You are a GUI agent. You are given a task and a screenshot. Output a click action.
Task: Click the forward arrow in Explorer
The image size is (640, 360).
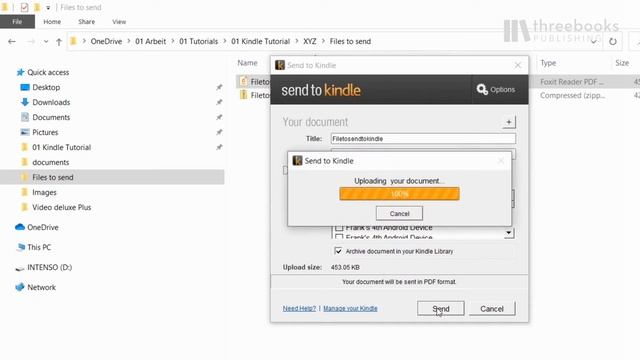tap(31, 42)
